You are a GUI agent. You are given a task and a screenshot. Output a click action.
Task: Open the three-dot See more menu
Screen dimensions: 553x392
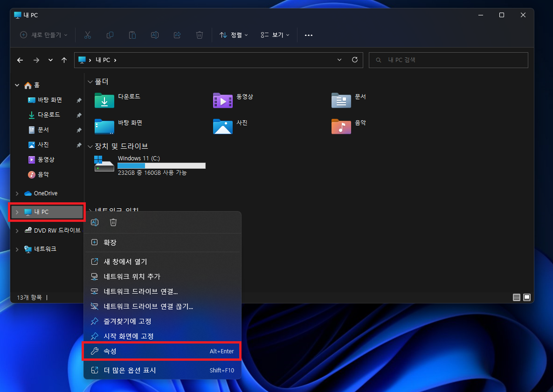point(309,35)
